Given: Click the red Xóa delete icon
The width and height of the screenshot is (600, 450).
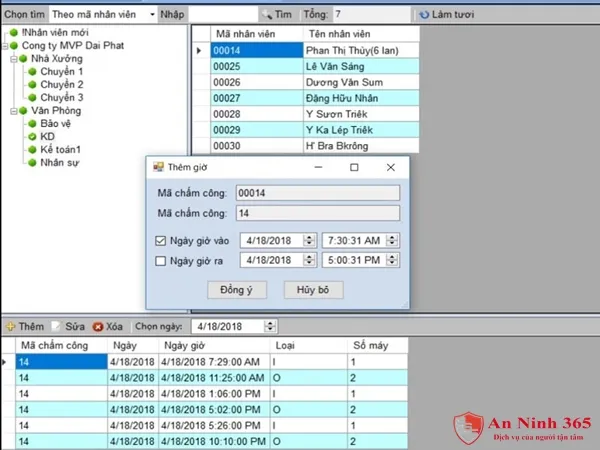Looking at the screenshot, I should click(97, 326).
